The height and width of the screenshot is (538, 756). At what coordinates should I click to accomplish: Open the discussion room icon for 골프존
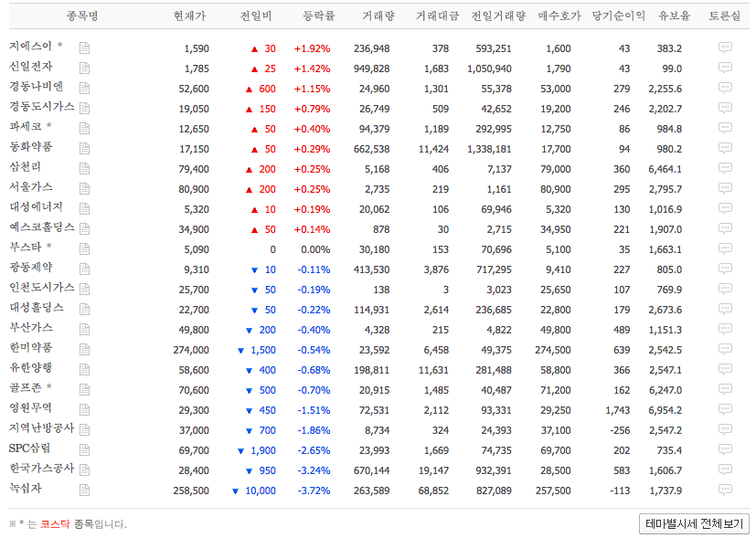pos(725,389)
